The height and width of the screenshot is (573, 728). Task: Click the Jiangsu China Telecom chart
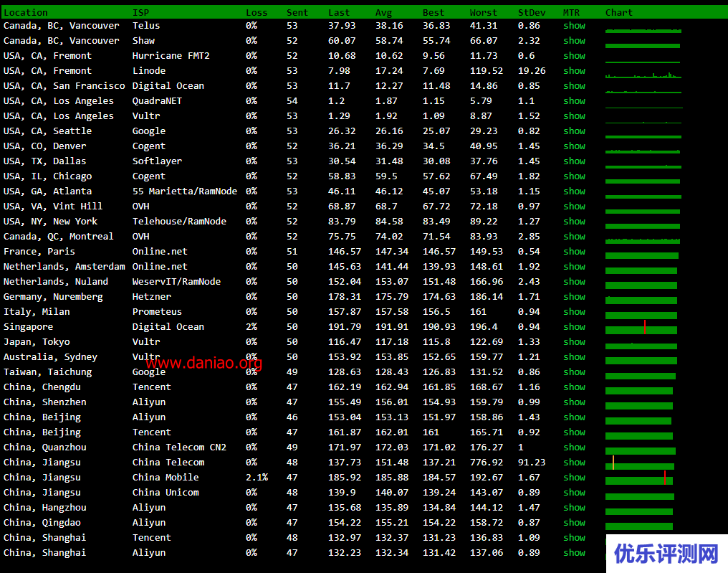pos(640,463)
